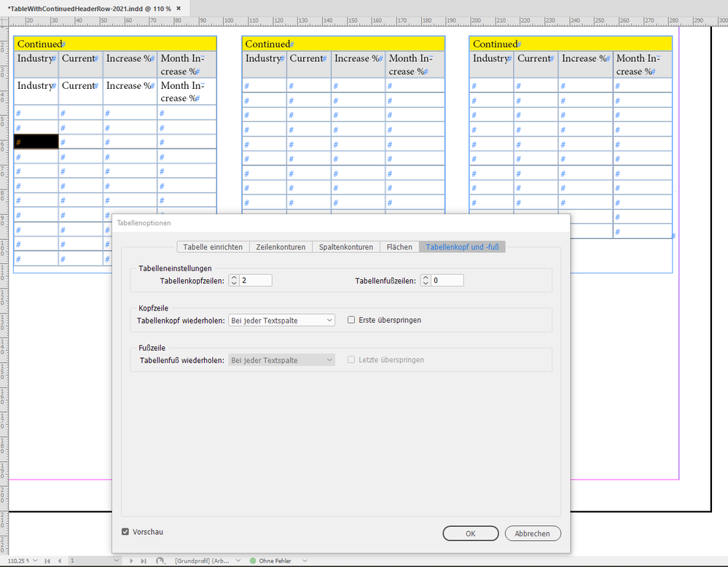Click the Tabellenfußzeilen value field
The height and width of the screenshot is (567, 728).
pyautogui.click(x=448, y=280)
